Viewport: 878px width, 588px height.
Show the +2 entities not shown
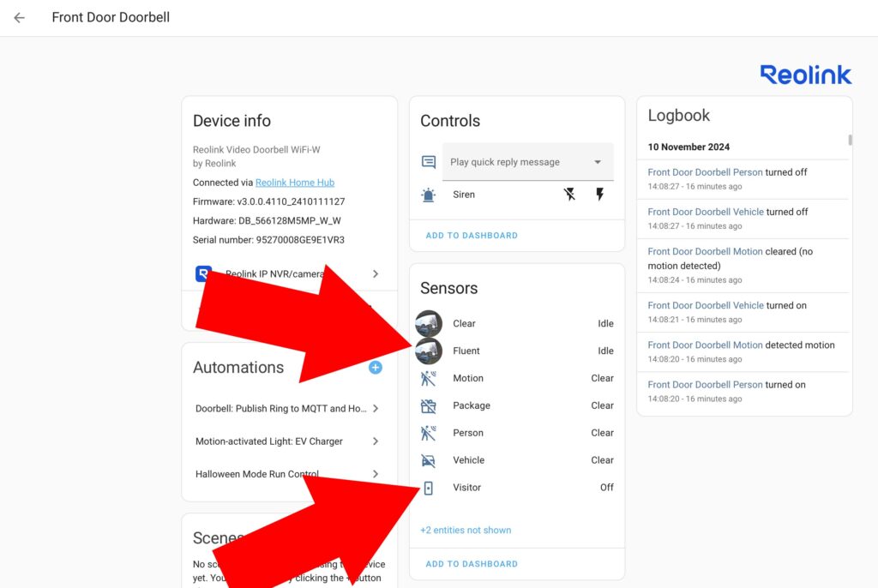coord(466,531)
